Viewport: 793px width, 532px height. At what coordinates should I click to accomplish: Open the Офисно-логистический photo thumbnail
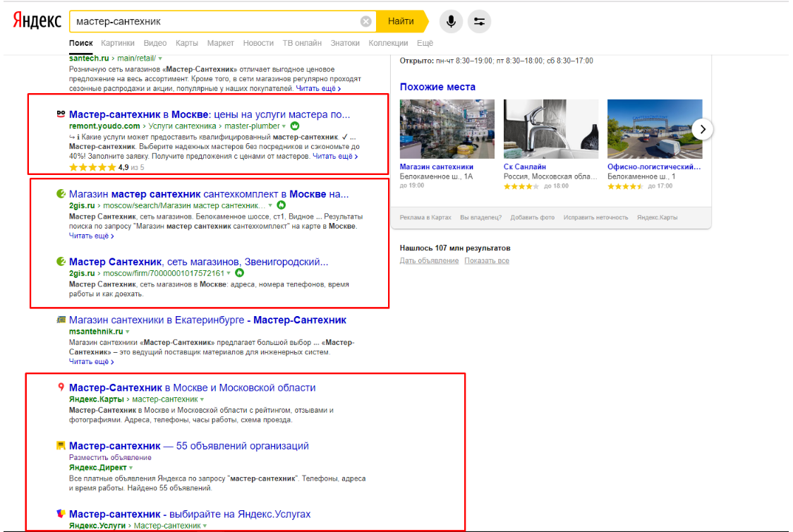[655, 129]
